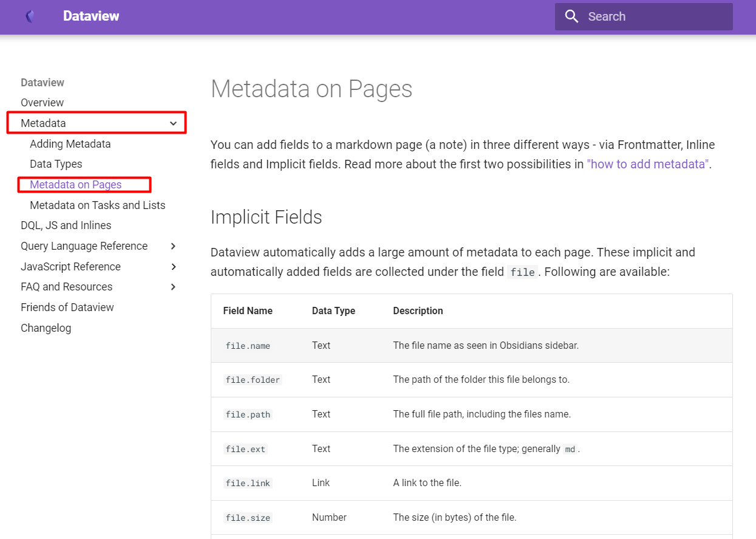The height and width of the screenshot is (539, 756).
Task: Open the Data Types page
Action: point(55,163)
